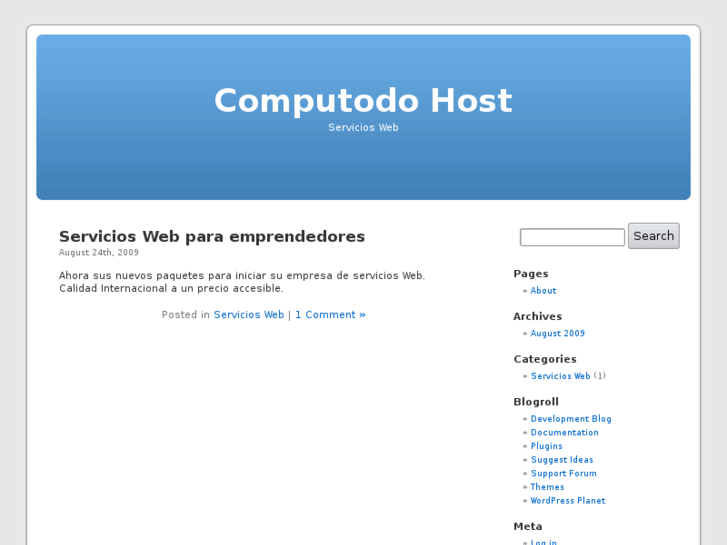Click the Categories sidebar heading
This screenshot has width=727, height=545.
tap(545, 359)
